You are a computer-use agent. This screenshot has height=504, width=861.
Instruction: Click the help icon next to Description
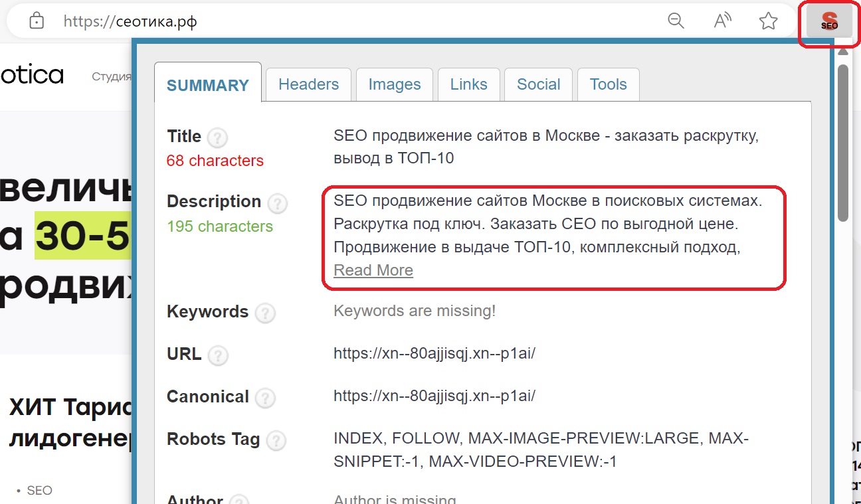(277, 203)
